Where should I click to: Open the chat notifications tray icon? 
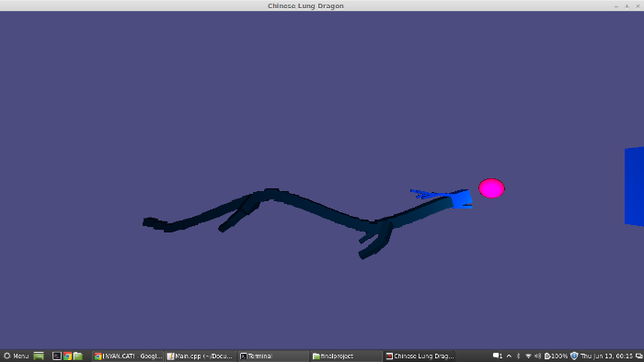tap(498, 356)
